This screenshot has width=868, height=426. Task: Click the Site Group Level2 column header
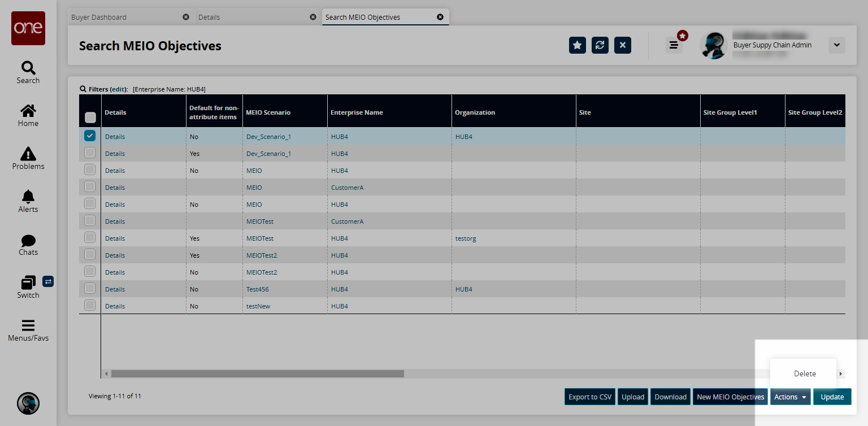coord(815,112)
